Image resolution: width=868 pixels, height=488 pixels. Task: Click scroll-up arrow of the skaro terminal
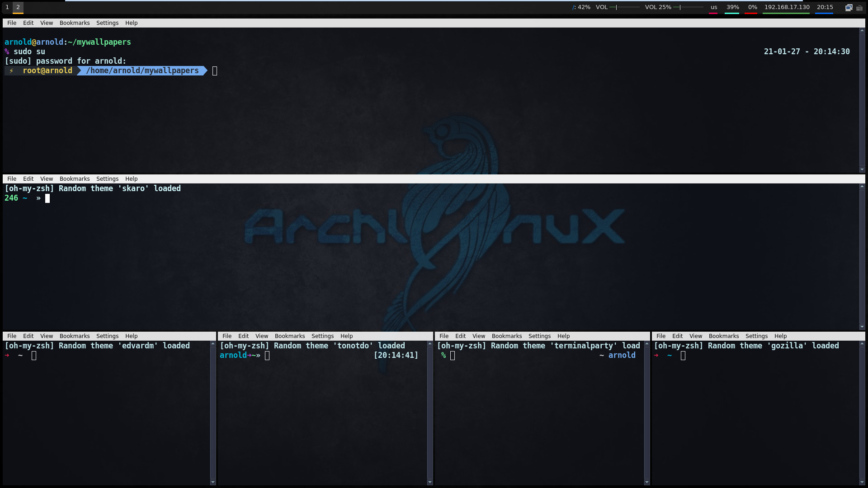click(862, 186)
